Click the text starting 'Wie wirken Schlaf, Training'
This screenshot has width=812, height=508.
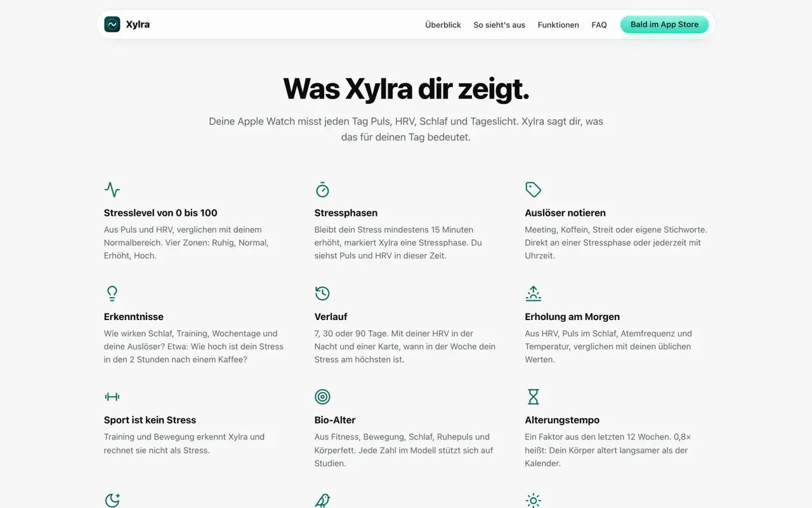193,347
